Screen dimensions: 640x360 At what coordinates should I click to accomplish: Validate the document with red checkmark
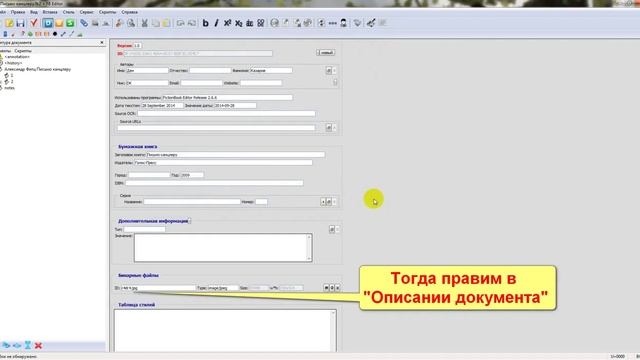tap(34, 23)
